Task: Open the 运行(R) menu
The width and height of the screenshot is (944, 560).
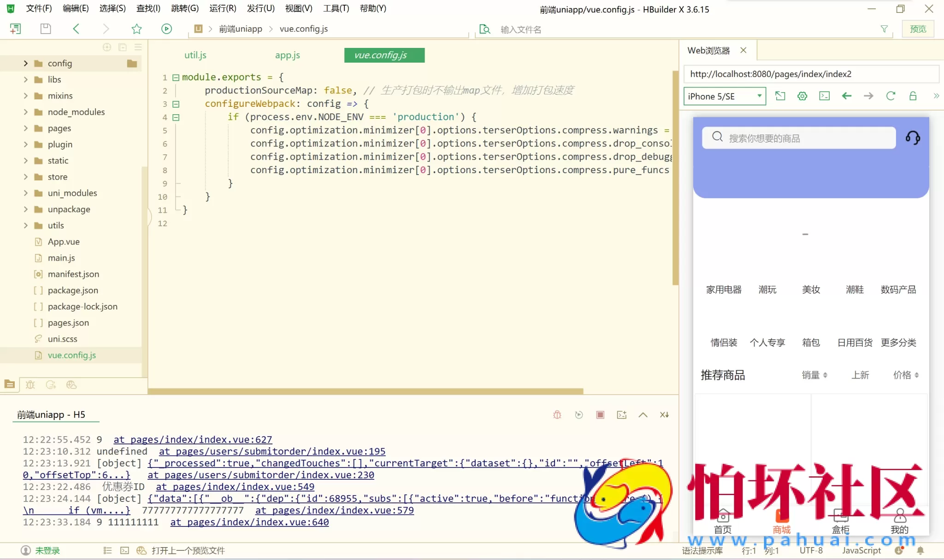Action: (x=222, y=8)
